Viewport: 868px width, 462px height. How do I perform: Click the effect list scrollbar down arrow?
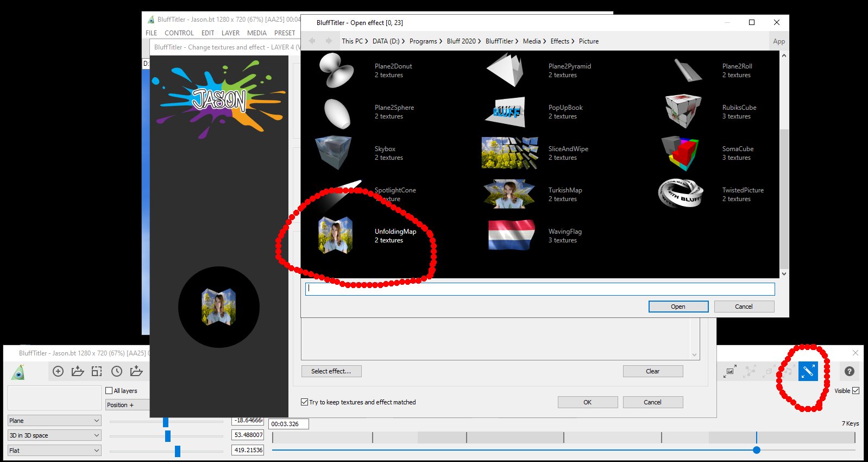tap(784, 273)
